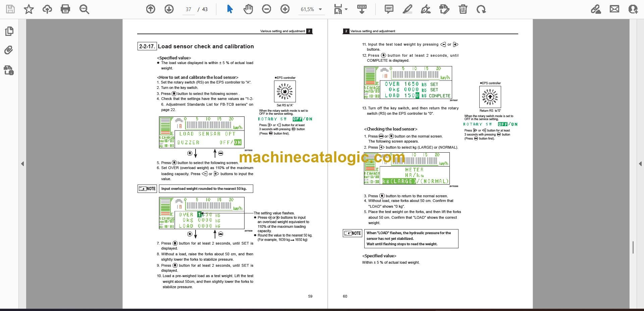Click the Delete trash icon
Image resolution: width=644 pixels, height=311 pixels.
[x=463, y=9]
